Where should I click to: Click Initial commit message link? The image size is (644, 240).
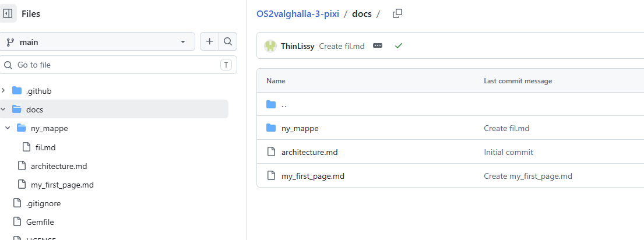(508, 152)
